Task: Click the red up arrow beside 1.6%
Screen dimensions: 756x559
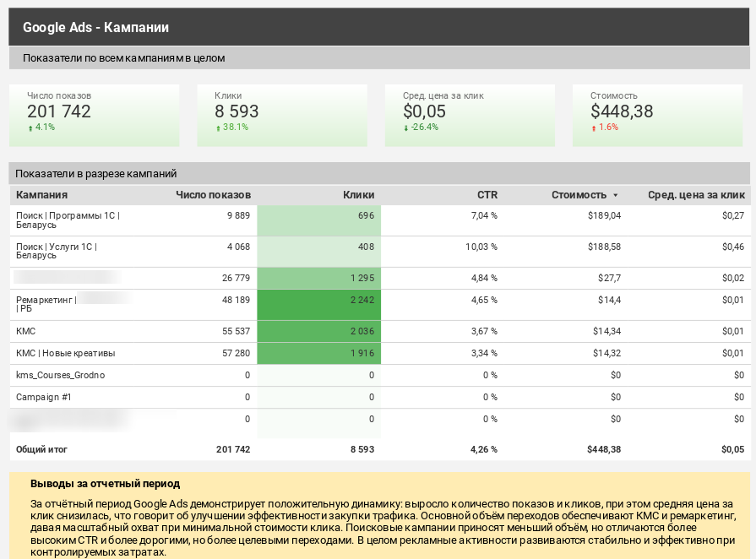Action: point(593,128)
